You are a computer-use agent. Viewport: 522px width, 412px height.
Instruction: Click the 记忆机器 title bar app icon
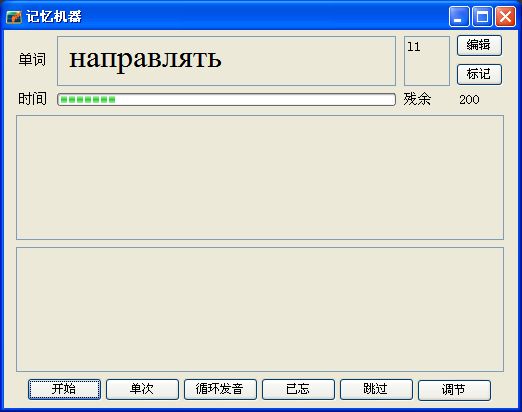[14, 17]
